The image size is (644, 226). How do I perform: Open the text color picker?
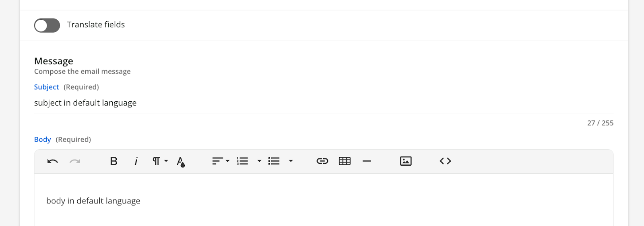coord(181,161)
